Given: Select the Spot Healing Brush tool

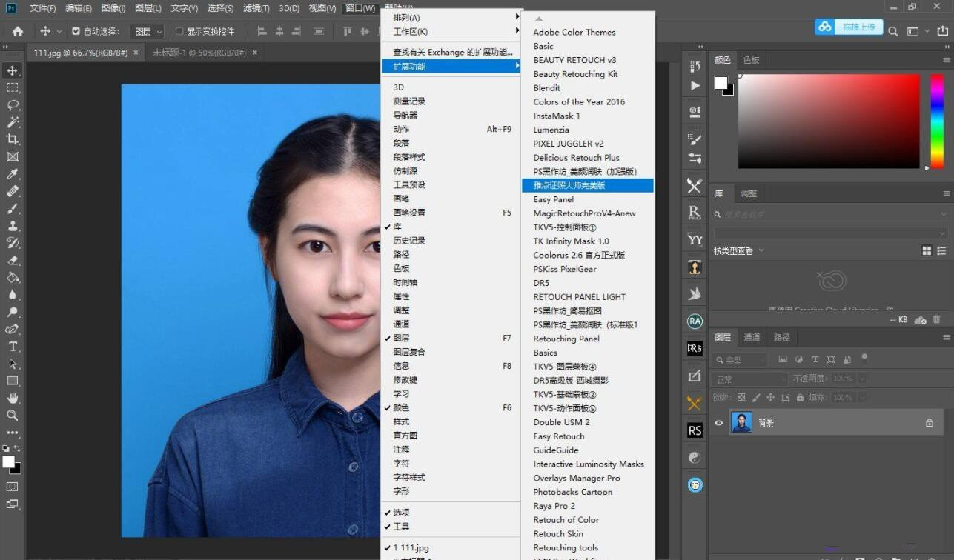Looking at the screenshot, I should 13,191.
